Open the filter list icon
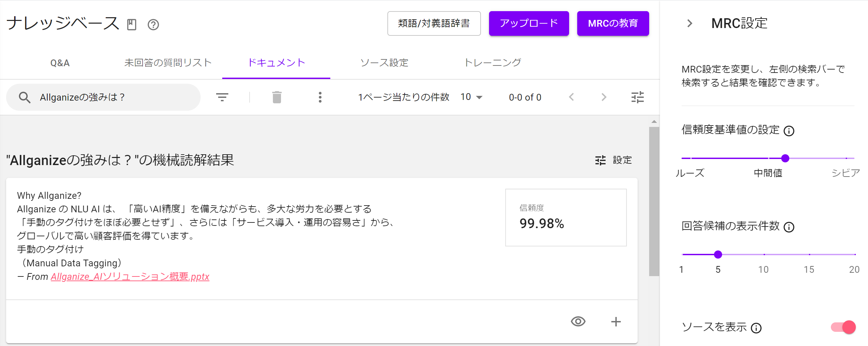The image size is (868, 346). (x=222, y=97)
